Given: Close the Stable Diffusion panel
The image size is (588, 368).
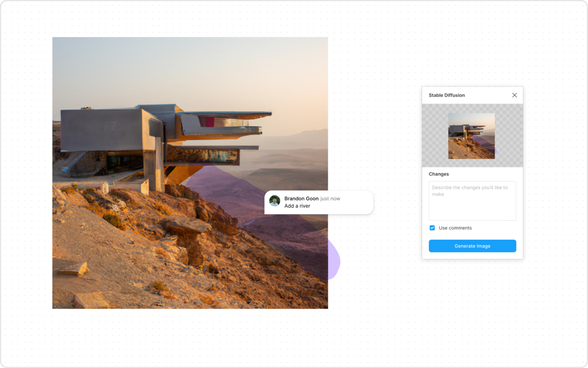Looking at the screenshot, I should pos(514,95).
